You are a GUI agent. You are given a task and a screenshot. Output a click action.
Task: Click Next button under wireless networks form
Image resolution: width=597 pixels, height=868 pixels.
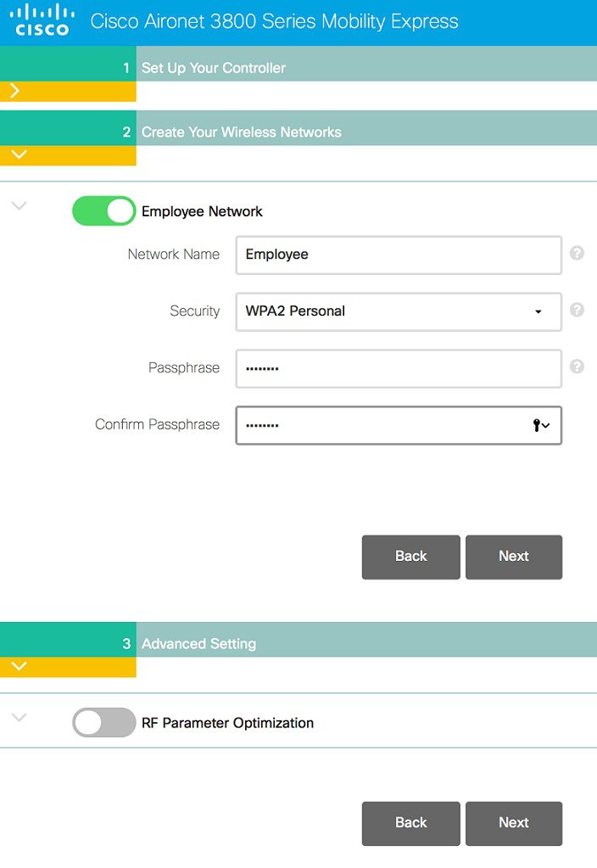point(514,557)
